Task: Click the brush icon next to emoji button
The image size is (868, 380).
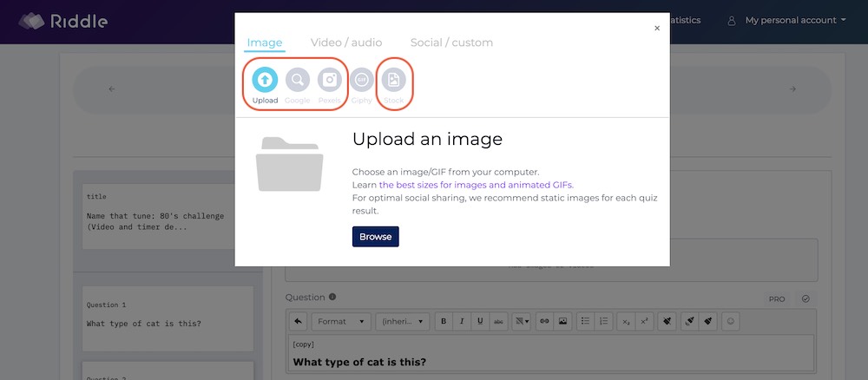Action: coord(708,321)
